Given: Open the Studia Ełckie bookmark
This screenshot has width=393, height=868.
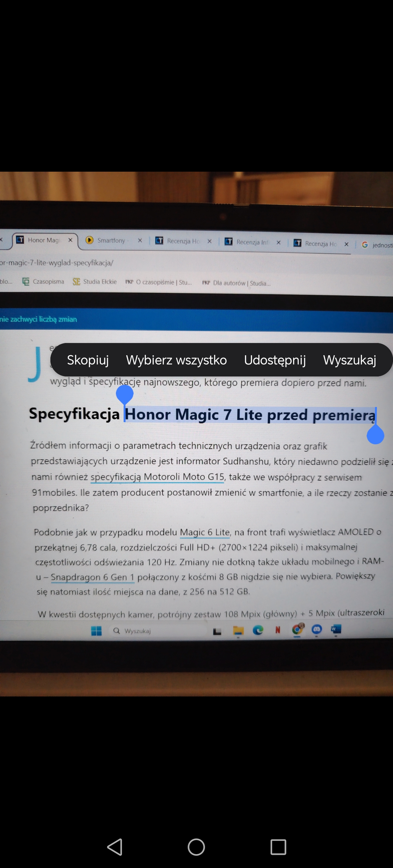Looking at the screenshot, I should point(95,282).
